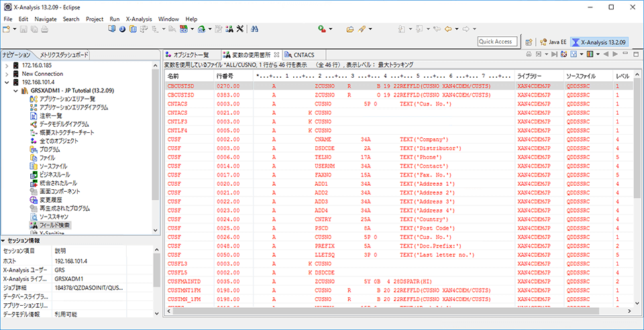Click the yellow back arrow navigation icon

point(448,29)
